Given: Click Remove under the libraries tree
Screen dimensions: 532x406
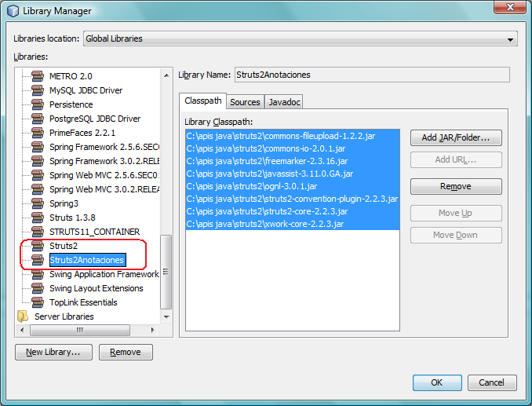Looking at the screenshot, I should (126, 352).
